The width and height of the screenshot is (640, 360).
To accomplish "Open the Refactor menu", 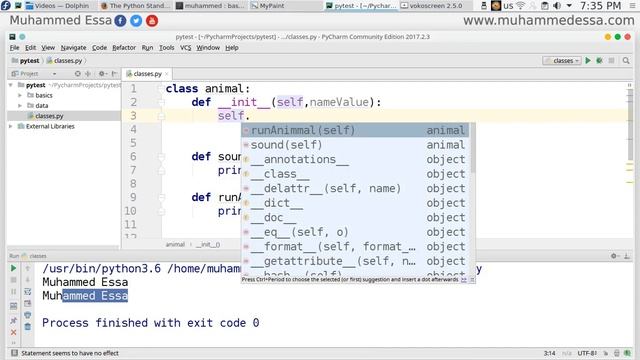I will [x=124, y=48].
